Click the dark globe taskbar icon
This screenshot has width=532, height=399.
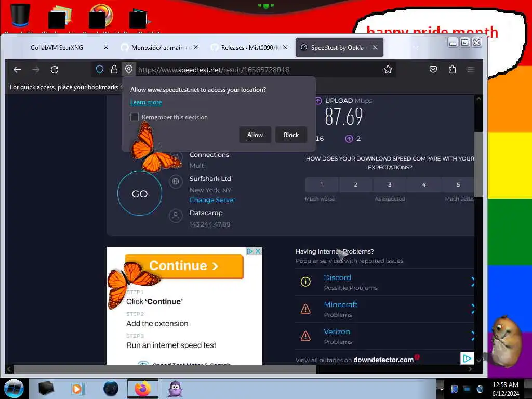point(111,389)
